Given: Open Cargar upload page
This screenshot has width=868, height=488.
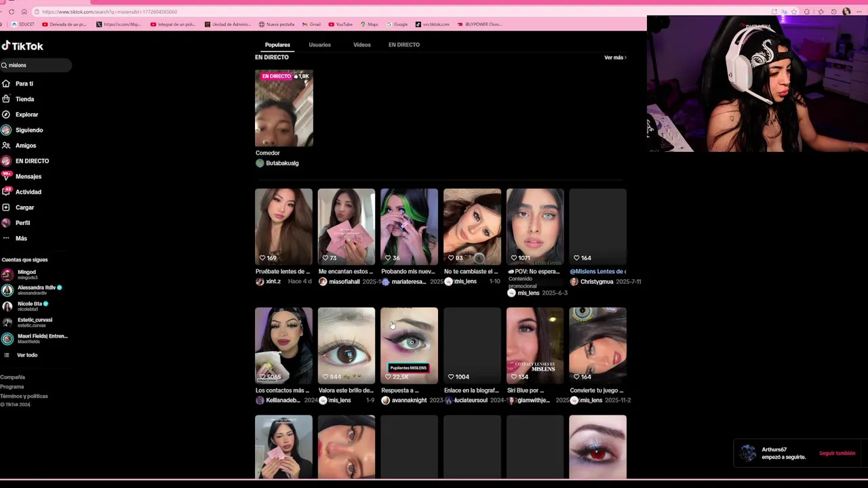Looking at the screenshot, I should pyautogui.click(x=18, y=207).
